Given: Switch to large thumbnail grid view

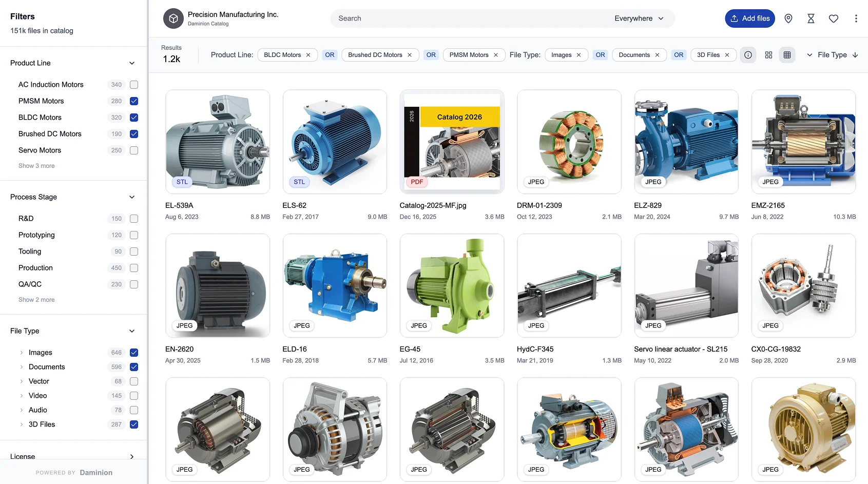Looking at the screenshot, I should (768, 55).
